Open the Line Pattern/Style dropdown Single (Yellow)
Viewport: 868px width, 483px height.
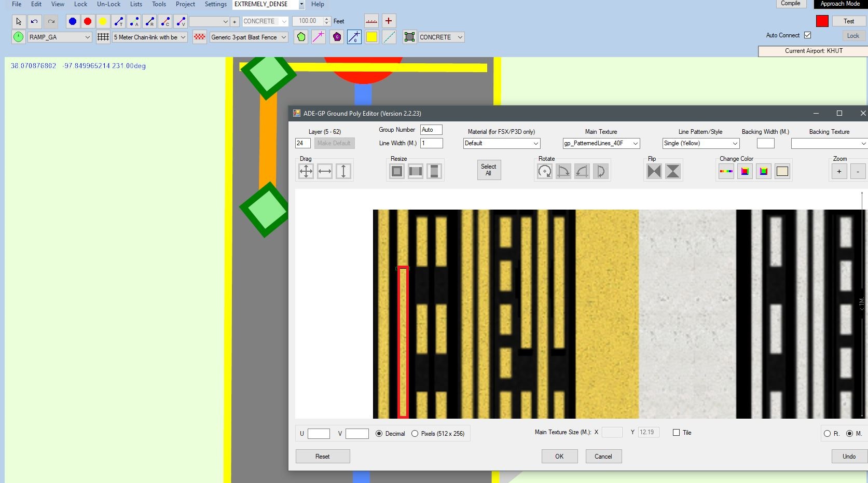735,143
